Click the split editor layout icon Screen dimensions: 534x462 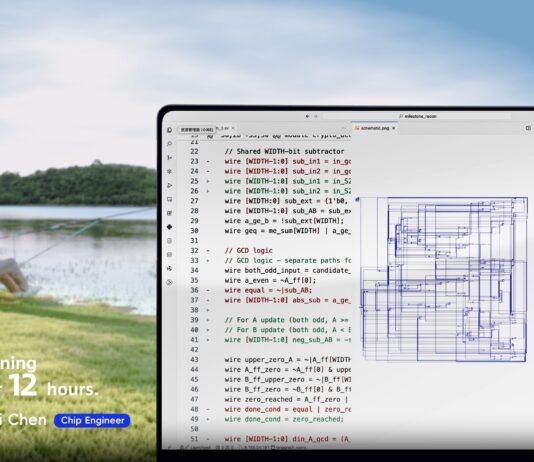pos(528,128)
